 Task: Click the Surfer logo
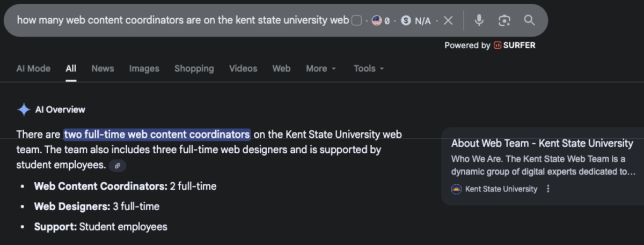[514, 46]
